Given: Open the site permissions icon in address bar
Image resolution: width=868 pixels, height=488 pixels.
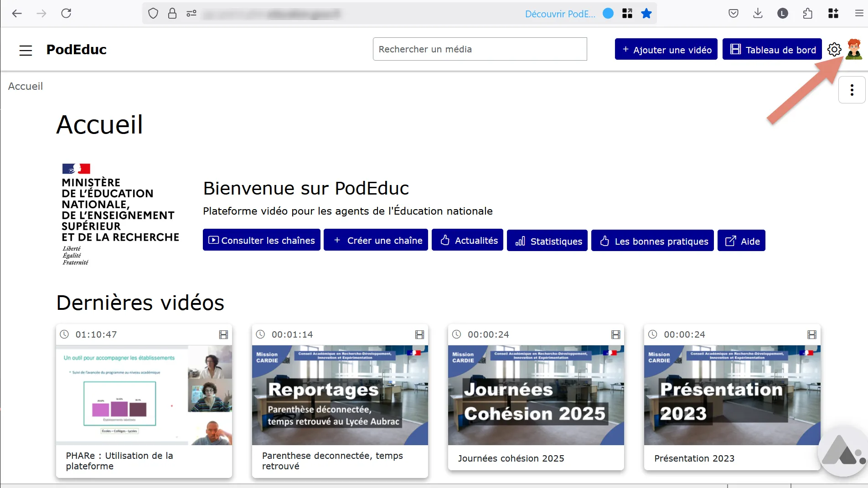Looking at the screenshot, I should click(191, 14).
